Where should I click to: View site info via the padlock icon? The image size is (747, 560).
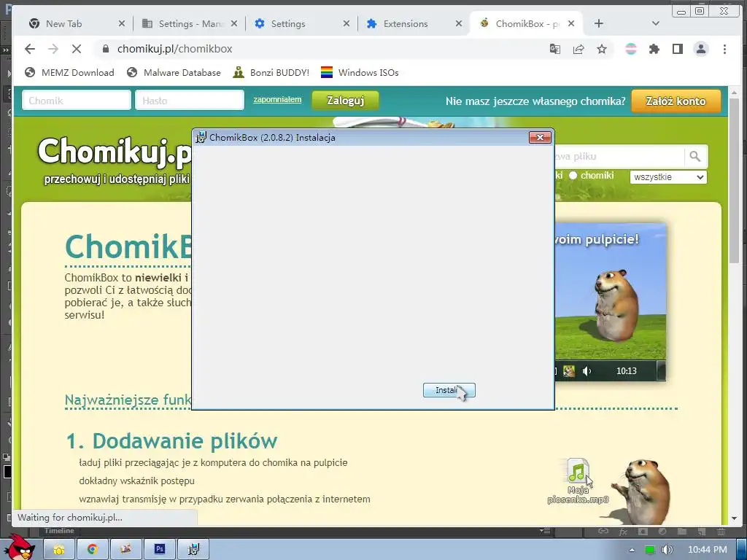[106, 49]
